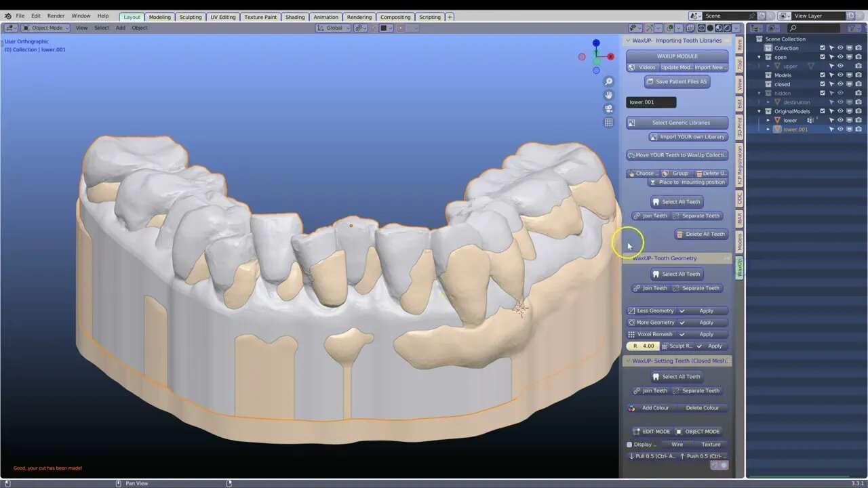
Task: Open the File menu
Action: click(x=20, y=16)
